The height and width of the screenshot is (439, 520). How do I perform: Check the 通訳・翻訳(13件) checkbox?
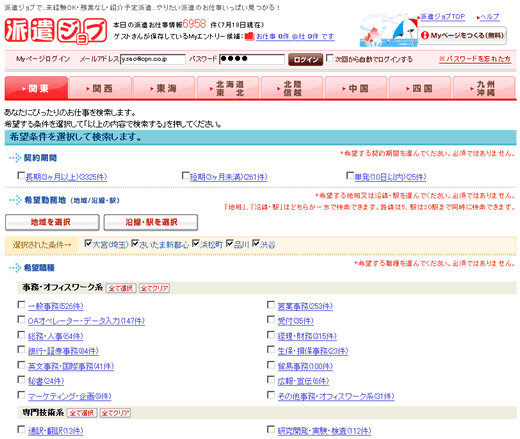[x=21, y=429]
